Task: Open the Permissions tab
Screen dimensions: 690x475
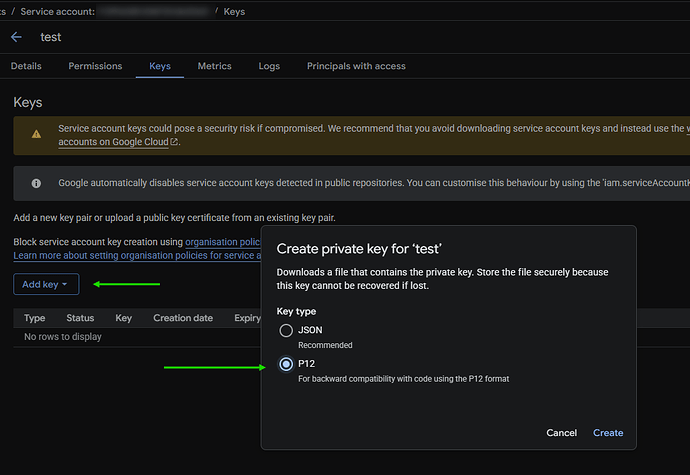Action: 95,66
